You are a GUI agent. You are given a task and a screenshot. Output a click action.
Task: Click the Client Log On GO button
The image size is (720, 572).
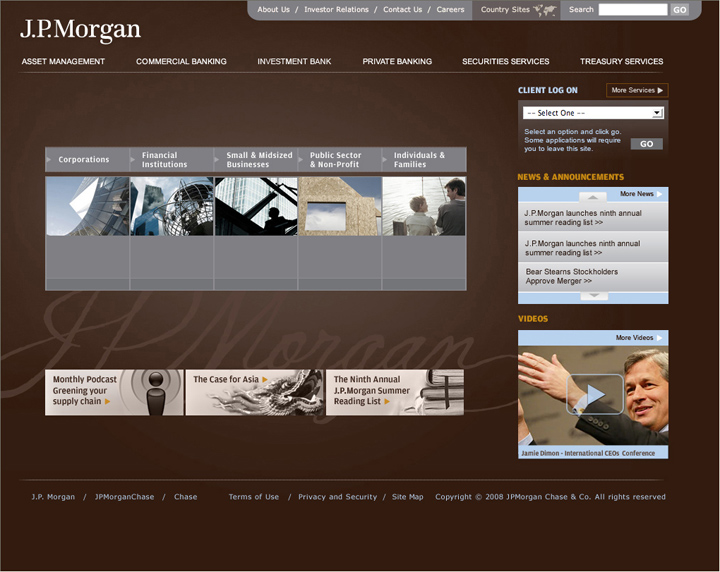coord(647,144)
